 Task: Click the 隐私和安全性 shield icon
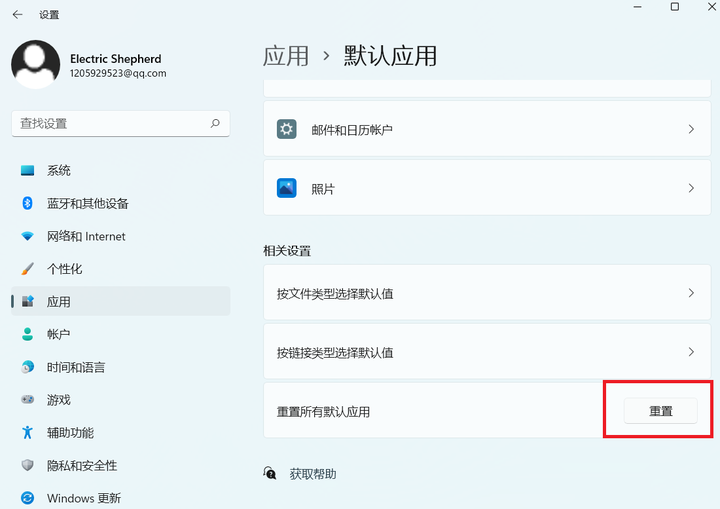[x=28, y=465]
